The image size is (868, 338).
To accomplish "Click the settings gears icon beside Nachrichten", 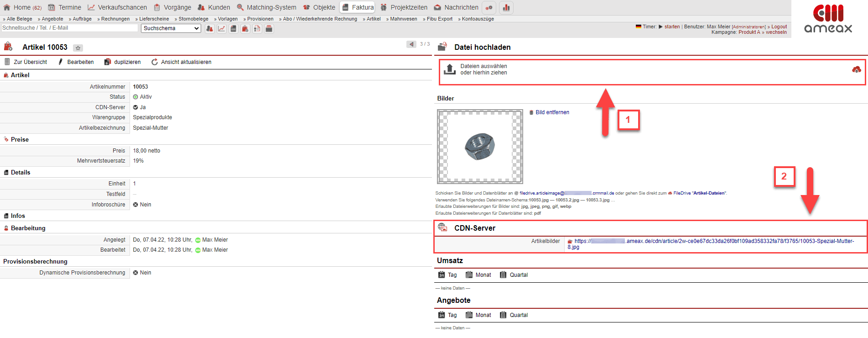I will click(489, 8).
